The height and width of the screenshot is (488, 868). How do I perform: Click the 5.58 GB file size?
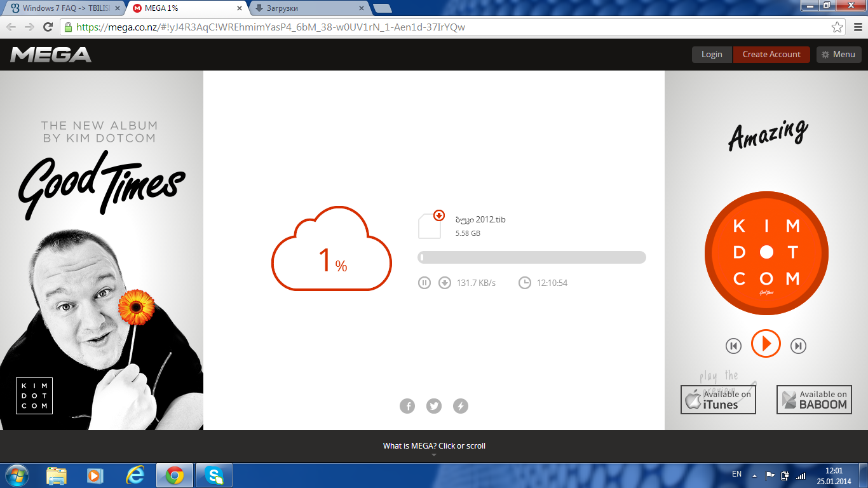(468, 234)
